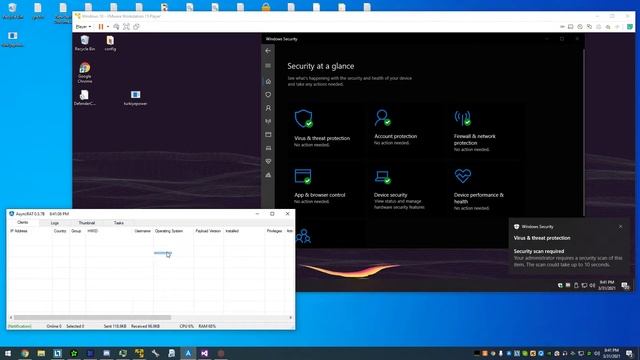The image size is (640, 360).
Task: Select shield icon in Security sidebar
Action: (x=268, y=95)
